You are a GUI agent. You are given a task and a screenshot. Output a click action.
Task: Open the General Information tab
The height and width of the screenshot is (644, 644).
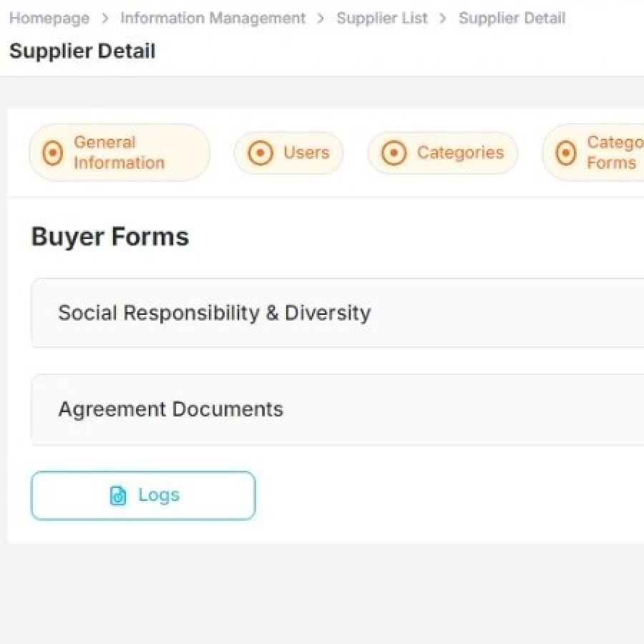click(119, 152)
